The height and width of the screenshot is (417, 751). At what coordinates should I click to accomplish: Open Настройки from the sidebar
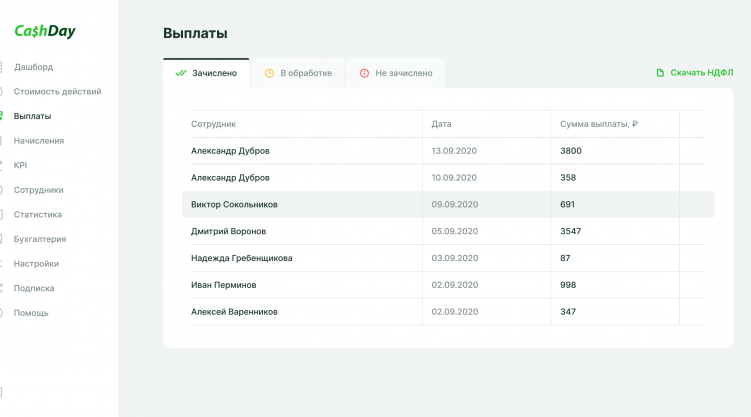36,264
